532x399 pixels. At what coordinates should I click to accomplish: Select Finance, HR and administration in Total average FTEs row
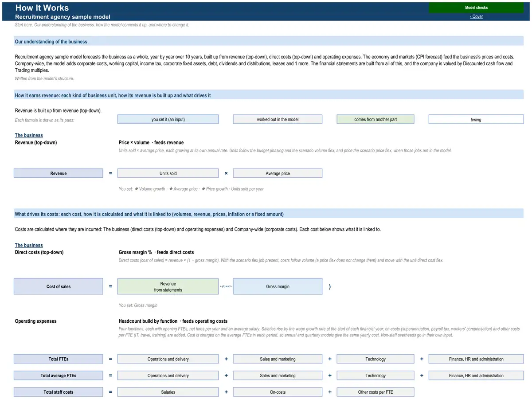point(476,376)
